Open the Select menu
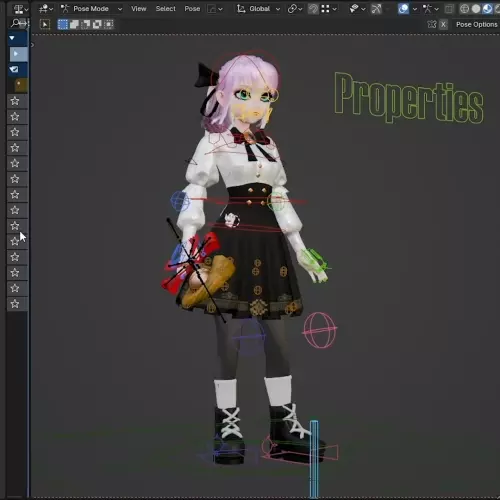 165,9
